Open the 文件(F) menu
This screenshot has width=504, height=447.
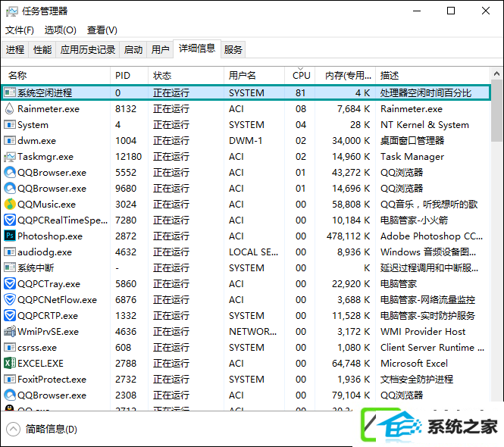[x=19, y=30]
